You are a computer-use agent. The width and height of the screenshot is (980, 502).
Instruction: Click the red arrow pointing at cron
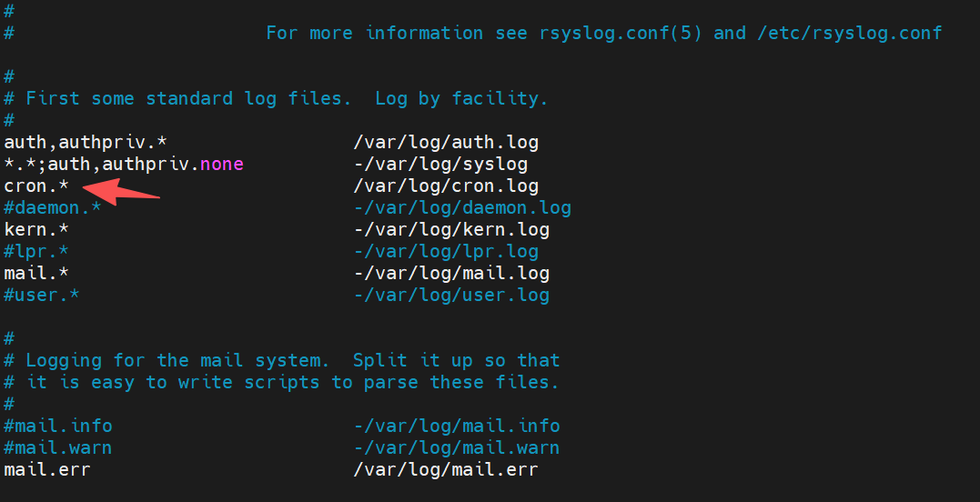coord(121,192)
